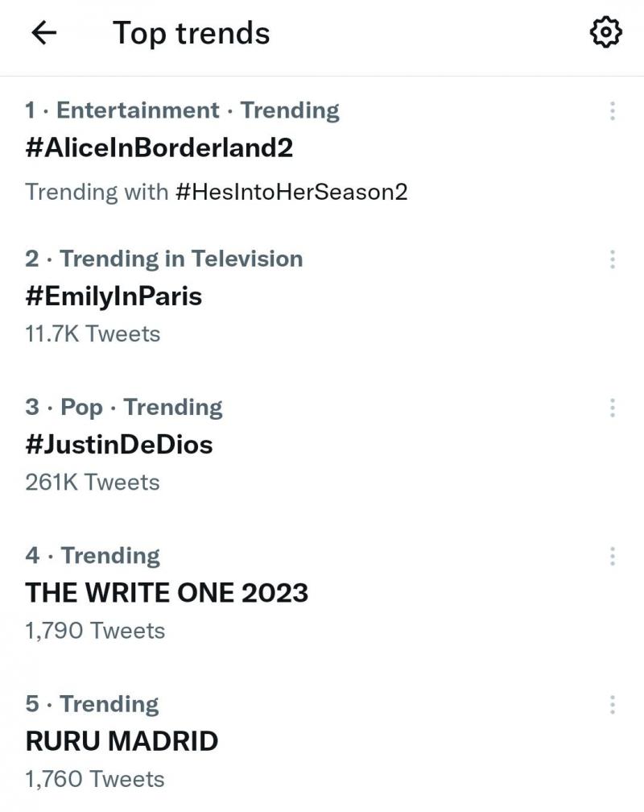
Task: Click the 'Top trends' page title
Action: pos(191,33)
